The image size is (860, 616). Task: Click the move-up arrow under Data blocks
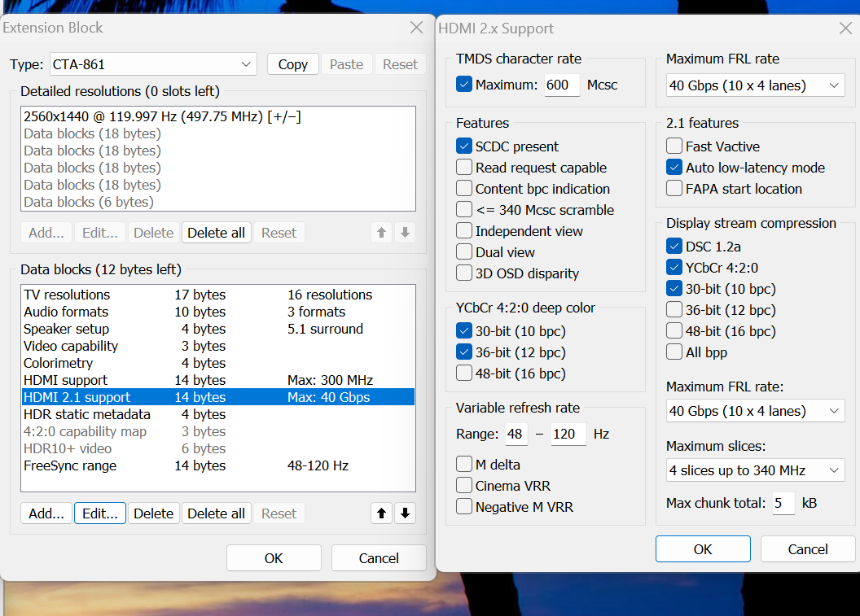[x=382, y=513]
